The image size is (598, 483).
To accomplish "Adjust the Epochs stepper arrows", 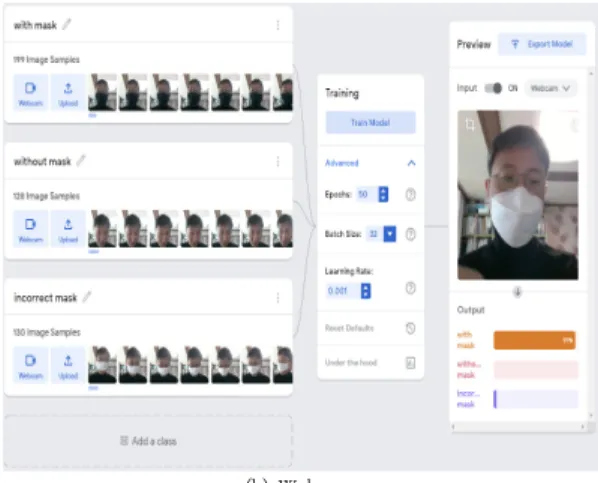I will 383,194.
